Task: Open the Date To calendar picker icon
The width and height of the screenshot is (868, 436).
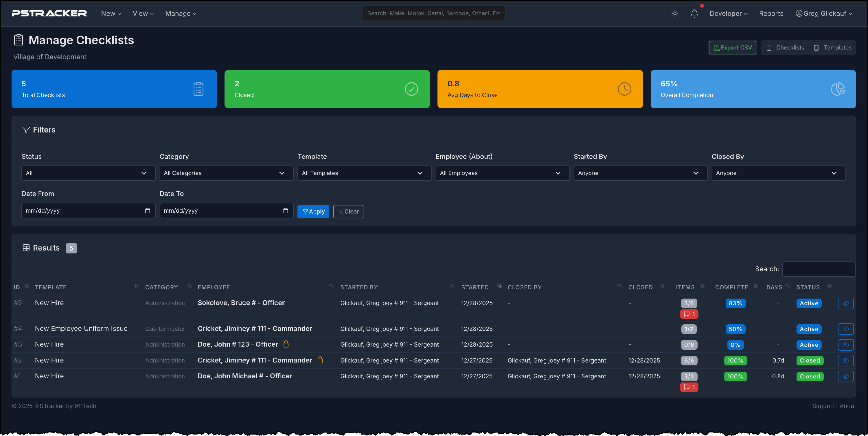Action: pos(285,211)
